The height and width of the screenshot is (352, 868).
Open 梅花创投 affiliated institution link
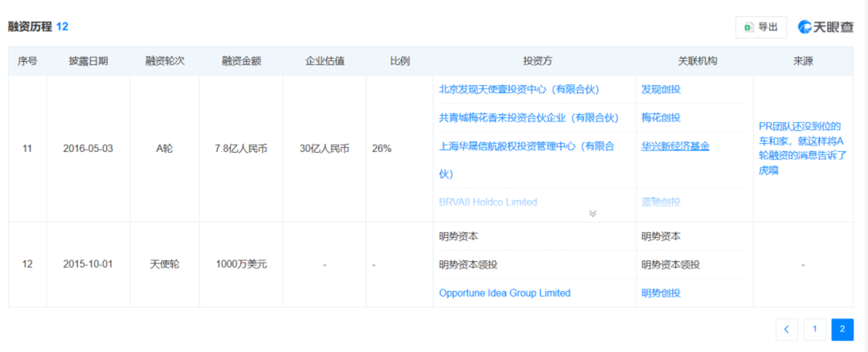click(x=661, y=118)
